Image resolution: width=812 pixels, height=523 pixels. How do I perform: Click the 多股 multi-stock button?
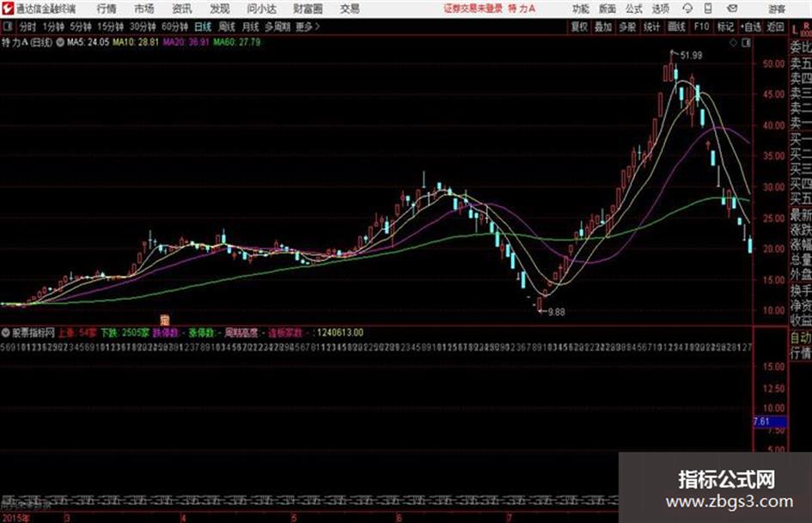(627, 27)
